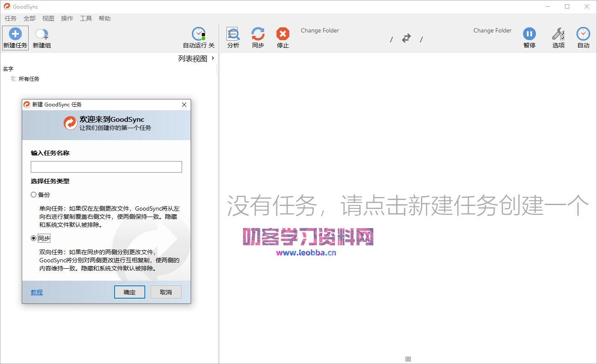Image resolution: width=597 pixels, height=364 pixels.
Task: Select the 同步 radio button
Action: coord(33,238)
